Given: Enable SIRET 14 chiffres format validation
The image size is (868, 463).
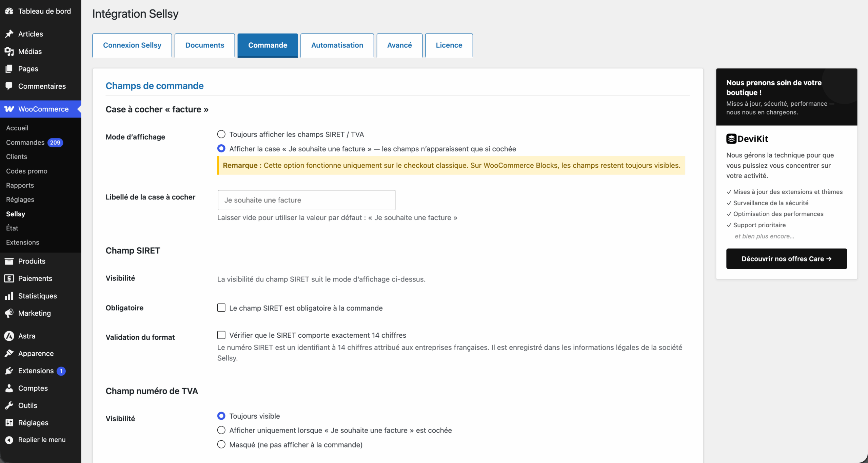Looking at the screenshot, I should pyautogui.click(x=221, y=335).
